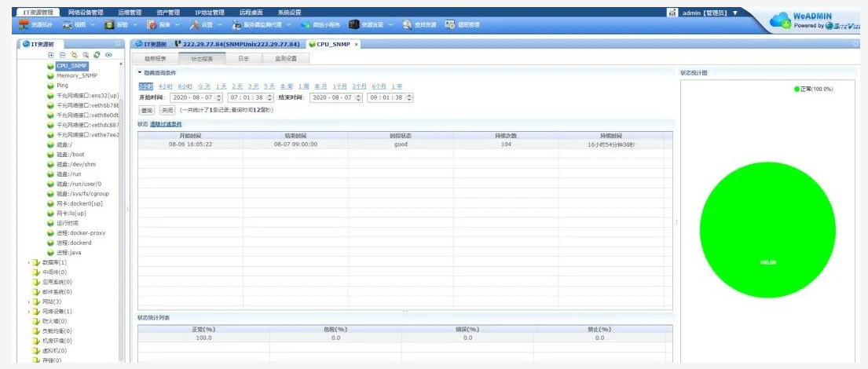Click the yellow locate icon in tree toolbar
Viewport: 868px width, 369px height.
pos(74,55)
